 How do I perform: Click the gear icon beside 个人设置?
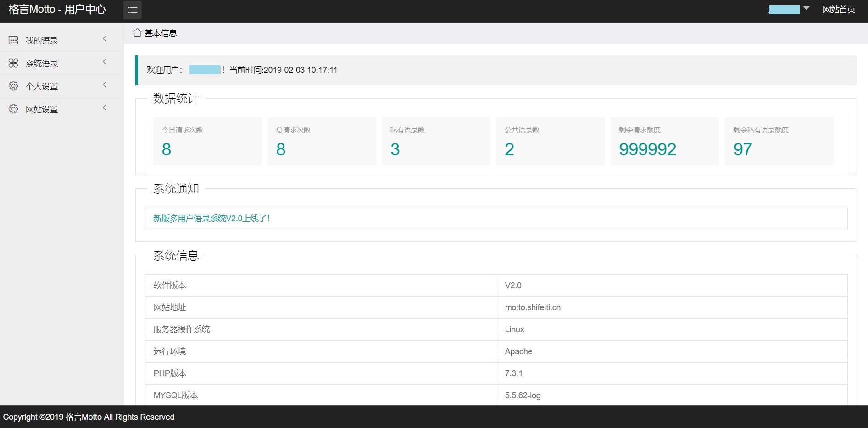click(x=13, y=86)
